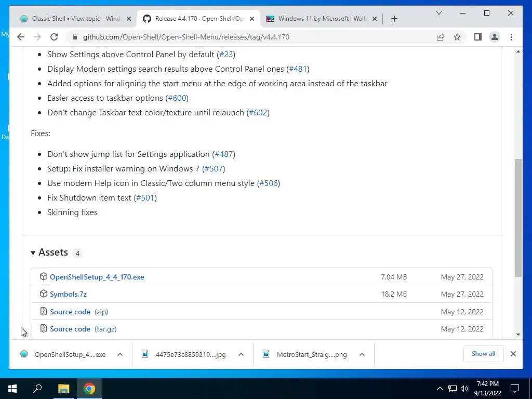The image size is (532, 399).
Task: Open the notification center icon
Action: 515,389
